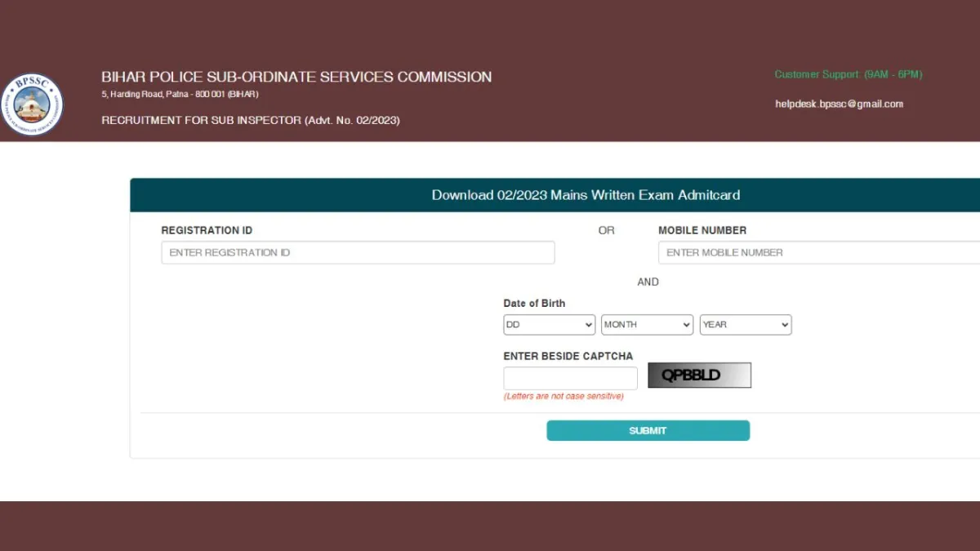980x551 pixels.
Task: Open the DD day dropdown
Action: click(x=549, y=325)
